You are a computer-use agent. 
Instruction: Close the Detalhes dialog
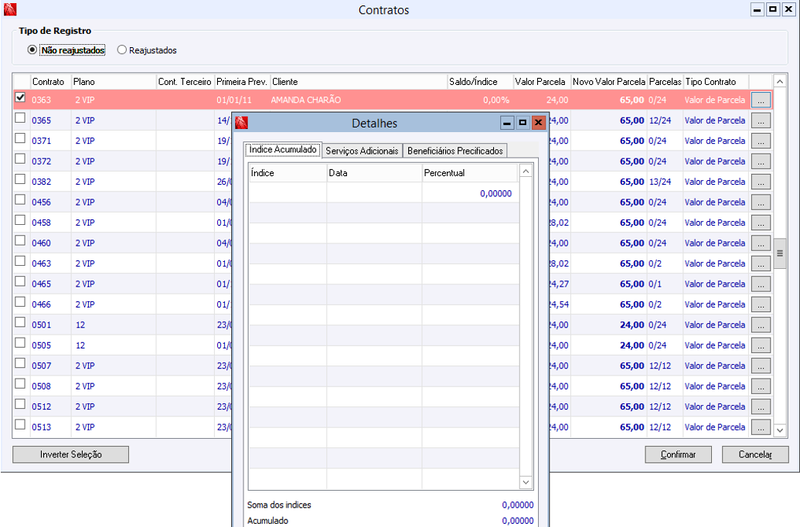click(x=538, y=123)
